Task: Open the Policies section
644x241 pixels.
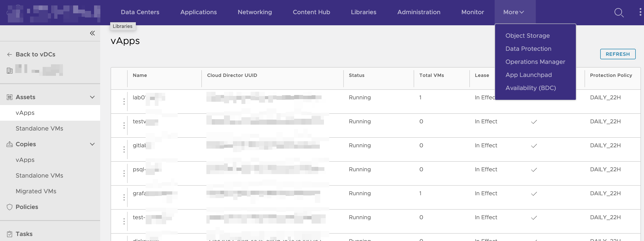Action: click(27, 207)
